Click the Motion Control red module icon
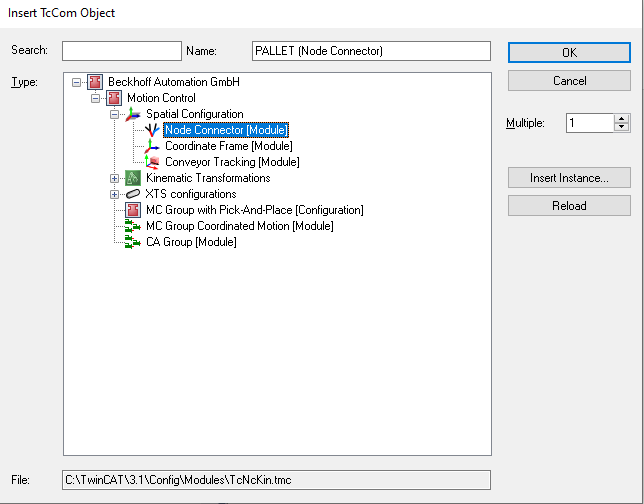The width and height of the screenshot is (644, 504). (114, 98)
